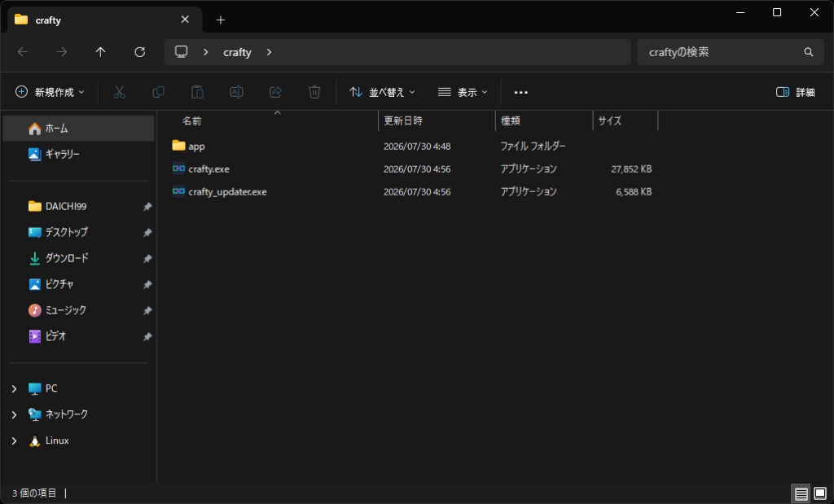Go back with the left arrow
Viewport: 834px width, 504px height.
point(23,52)
